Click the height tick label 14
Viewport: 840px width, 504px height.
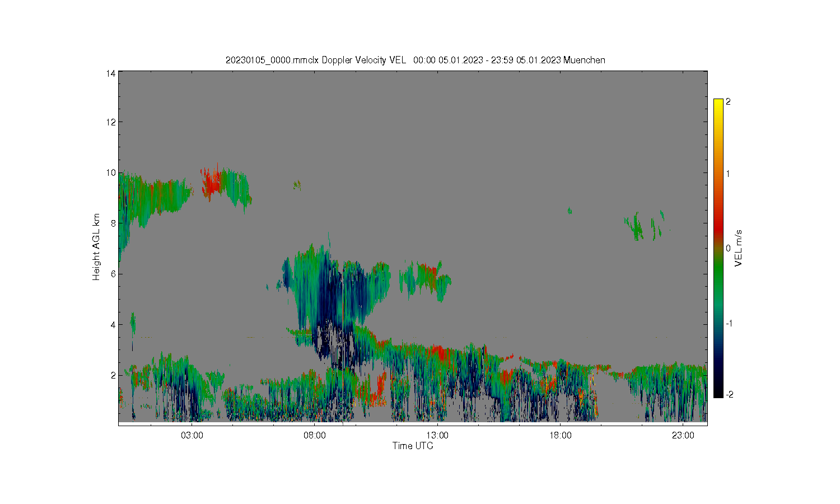111,73
